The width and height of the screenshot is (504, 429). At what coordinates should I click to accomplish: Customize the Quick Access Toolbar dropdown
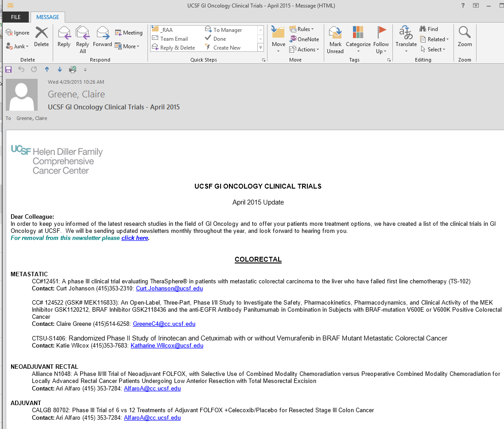click(85, 70)
